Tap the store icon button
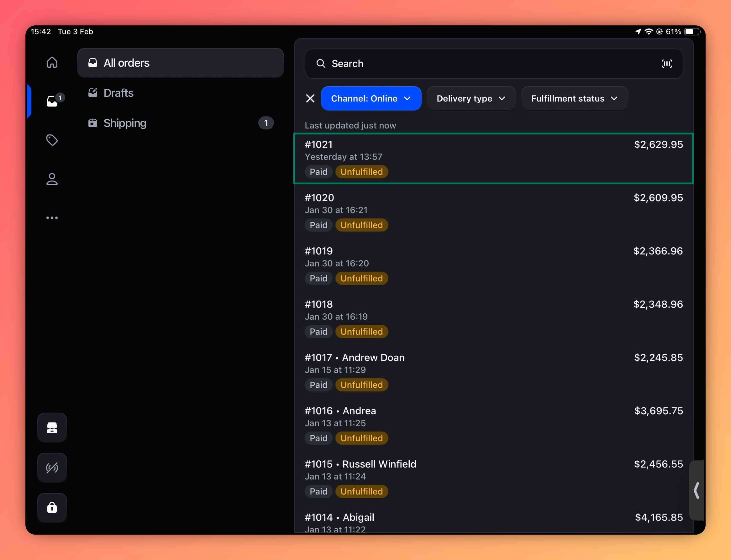Viewport: 731px width, 560px height. point(52,428)
